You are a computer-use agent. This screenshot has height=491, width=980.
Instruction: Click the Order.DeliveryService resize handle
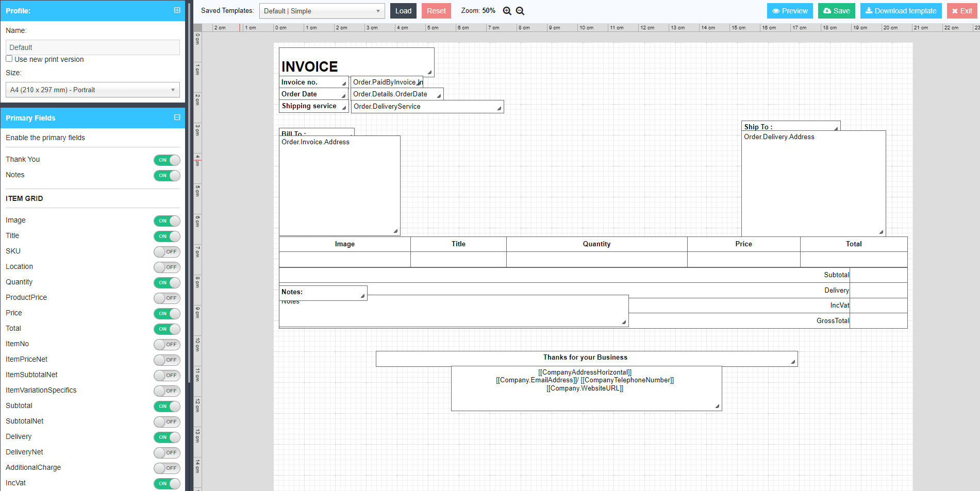click(x=499, y=108)
